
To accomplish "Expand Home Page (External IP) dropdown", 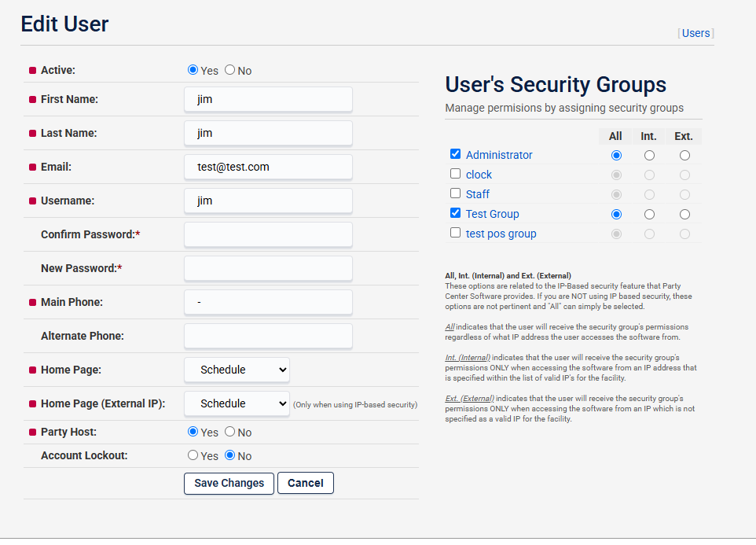I will coord(237,403).
